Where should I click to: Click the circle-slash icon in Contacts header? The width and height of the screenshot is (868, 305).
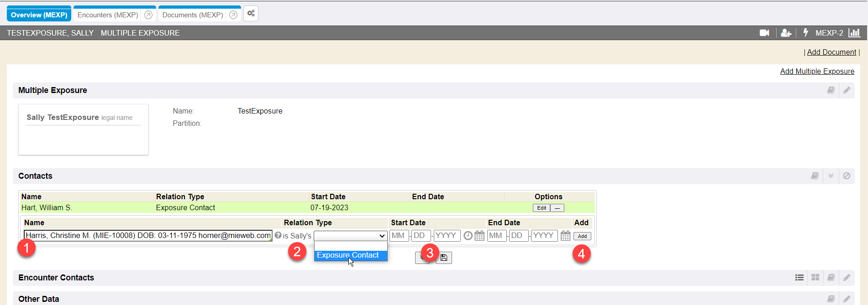[847, 176]
